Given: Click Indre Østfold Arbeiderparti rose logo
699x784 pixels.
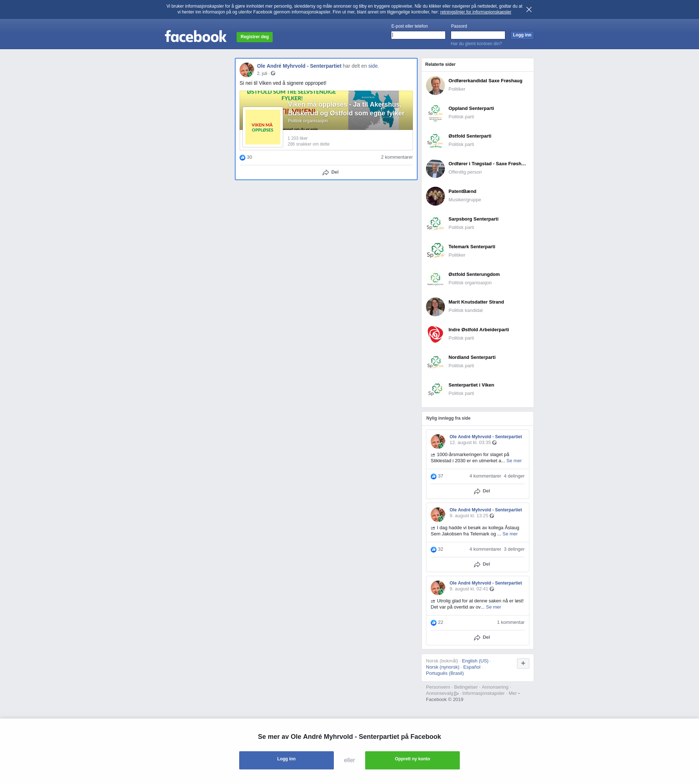Looking at the screenshot, I should 435,334.
